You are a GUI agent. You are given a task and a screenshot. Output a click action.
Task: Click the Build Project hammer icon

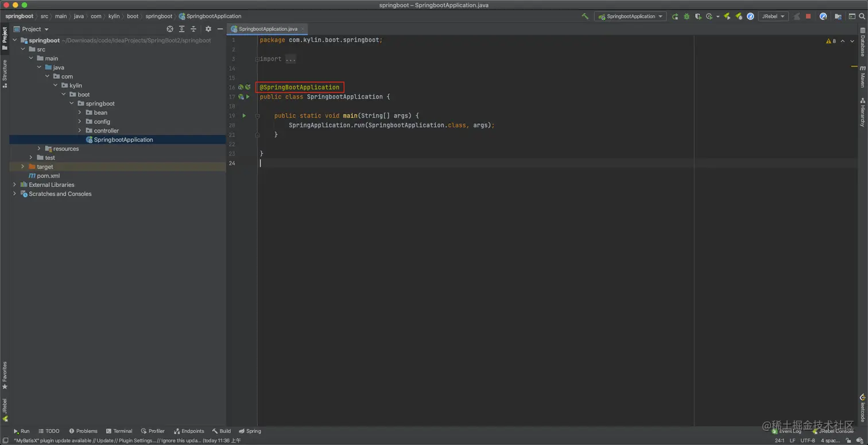click(585, 16)
